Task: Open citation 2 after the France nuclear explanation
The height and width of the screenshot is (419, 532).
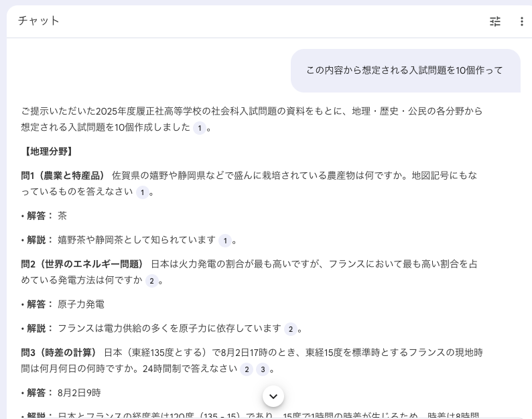Action: pyautogui.click(x=290, y=329)
